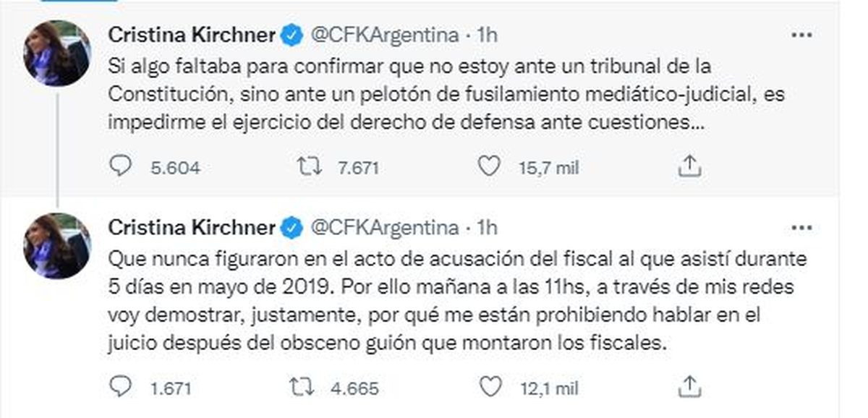
Task: Open Cristina Kirchner profile from first tweet name
Action: tap(191, 35)
